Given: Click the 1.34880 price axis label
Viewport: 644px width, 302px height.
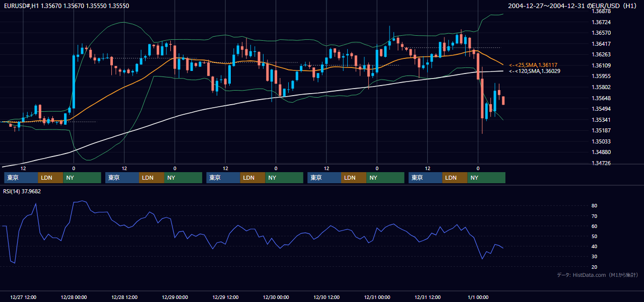Looking at the screenshot, I should 602,152.
